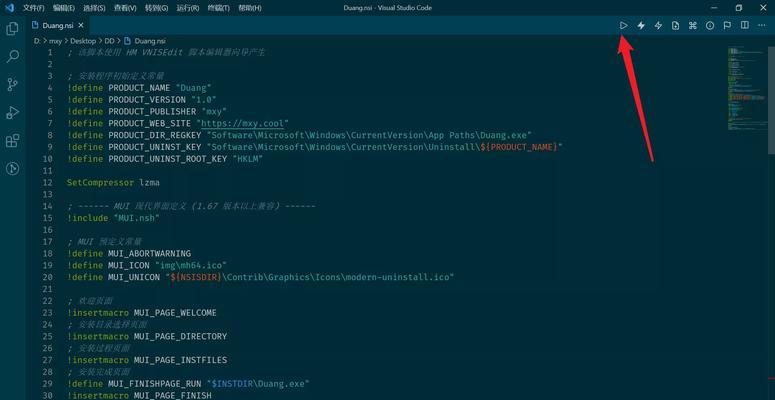Click the flag icon in editor toolbar

[x=727, y=26]
